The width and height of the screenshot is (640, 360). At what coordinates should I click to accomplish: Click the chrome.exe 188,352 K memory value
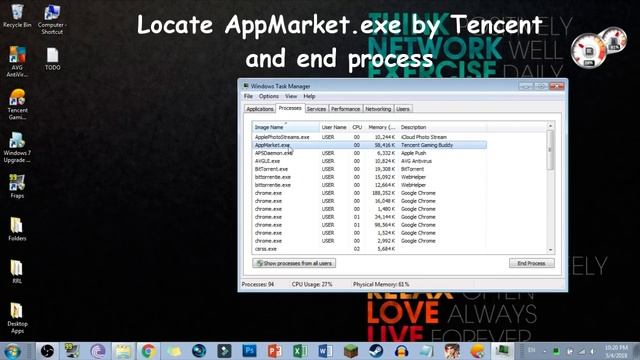point(383,193)
